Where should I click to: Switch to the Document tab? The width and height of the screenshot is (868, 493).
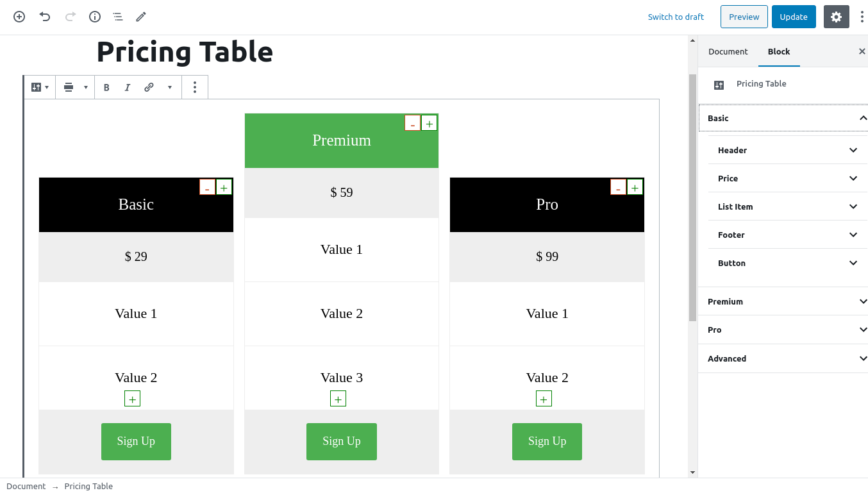pos(728,51)
